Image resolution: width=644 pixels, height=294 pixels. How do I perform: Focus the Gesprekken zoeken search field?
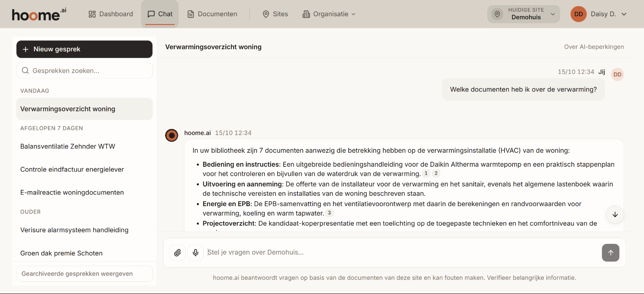84,71
